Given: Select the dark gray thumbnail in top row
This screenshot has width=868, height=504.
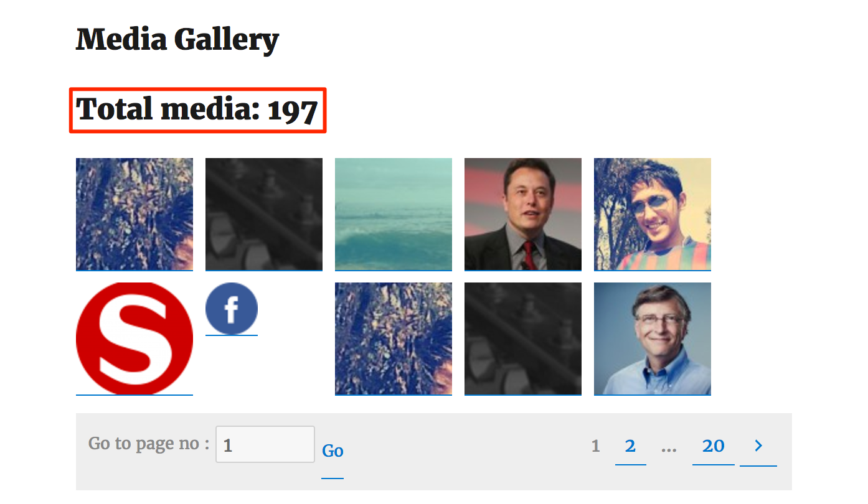Looking at the screenshot, I should pyautogui.click(x=263, y=214).
